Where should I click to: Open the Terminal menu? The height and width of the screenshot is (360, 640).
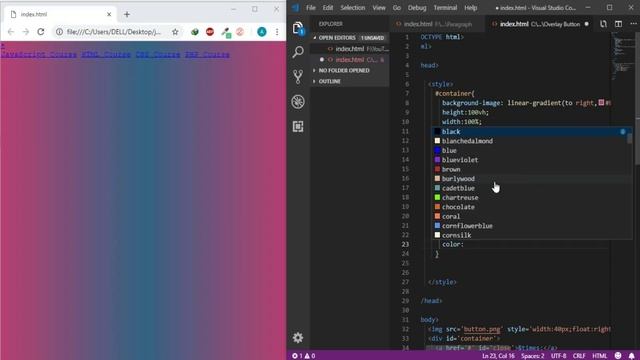(x=445, y=7)
